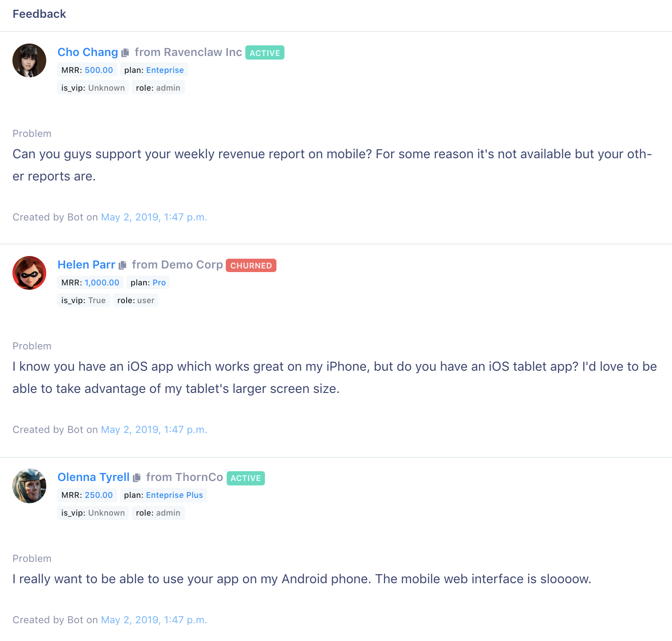Copy icon next to Cho Chang

tap(125, 52)
